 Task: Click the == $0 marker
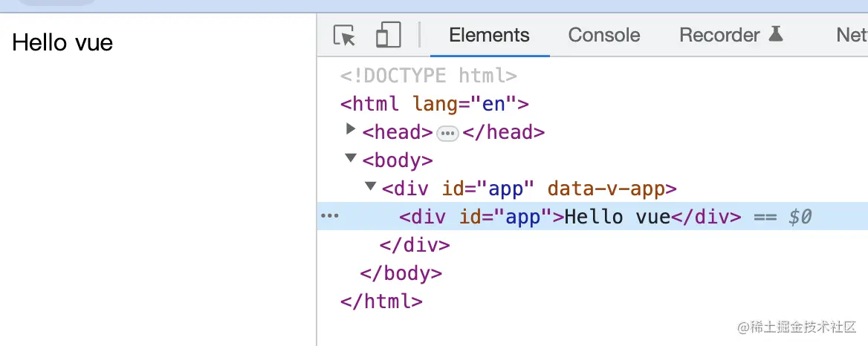click(x=783, y=217)
